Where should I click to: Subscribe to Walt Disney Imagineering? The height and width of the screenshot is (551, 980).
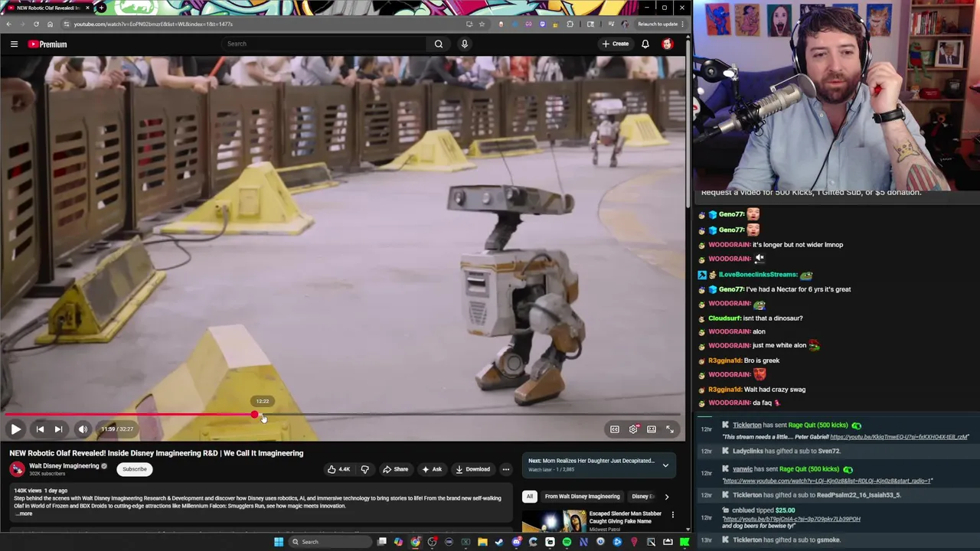pyautogui.click(x=134, y=469)
